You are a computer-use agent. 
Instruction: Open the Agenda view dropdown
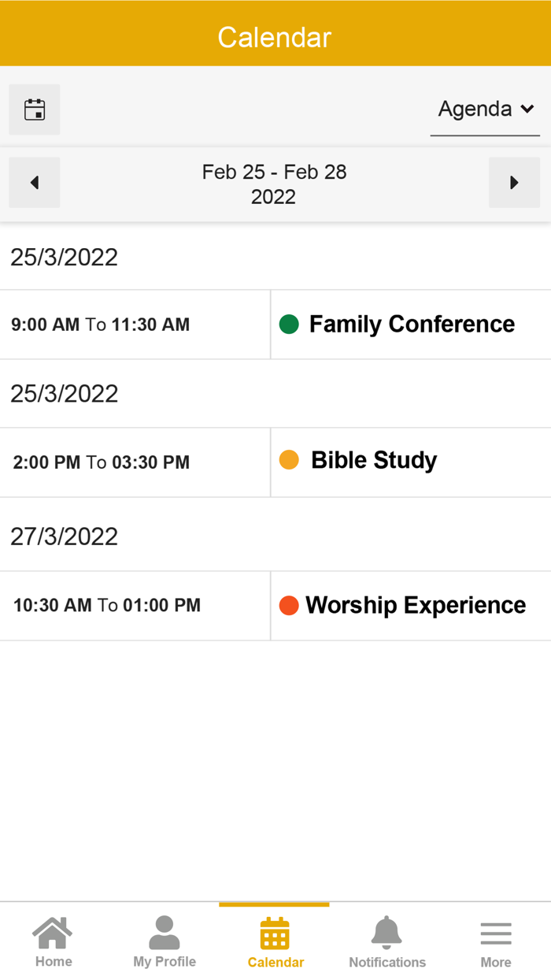(475, 110)
